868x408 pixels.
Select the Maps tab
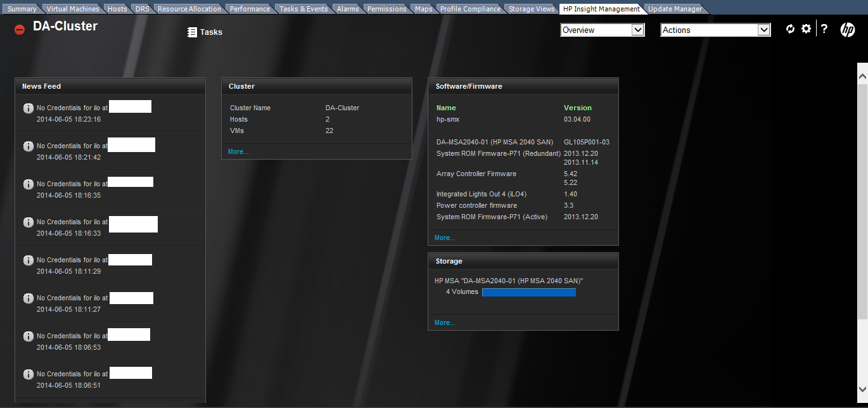(424, 9)
